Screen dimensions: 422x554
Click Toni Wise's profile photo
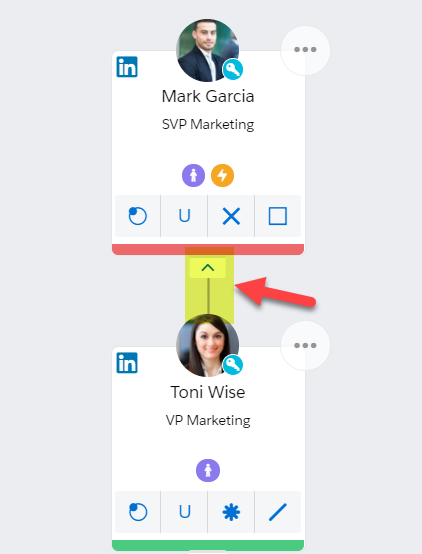(207, 346)
